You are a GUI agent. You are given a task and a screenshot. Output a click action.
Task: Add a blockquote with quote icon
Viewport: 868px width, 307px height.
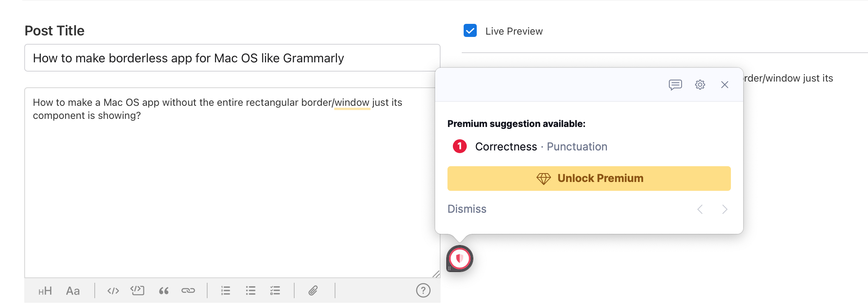click(x=164, y=291)
